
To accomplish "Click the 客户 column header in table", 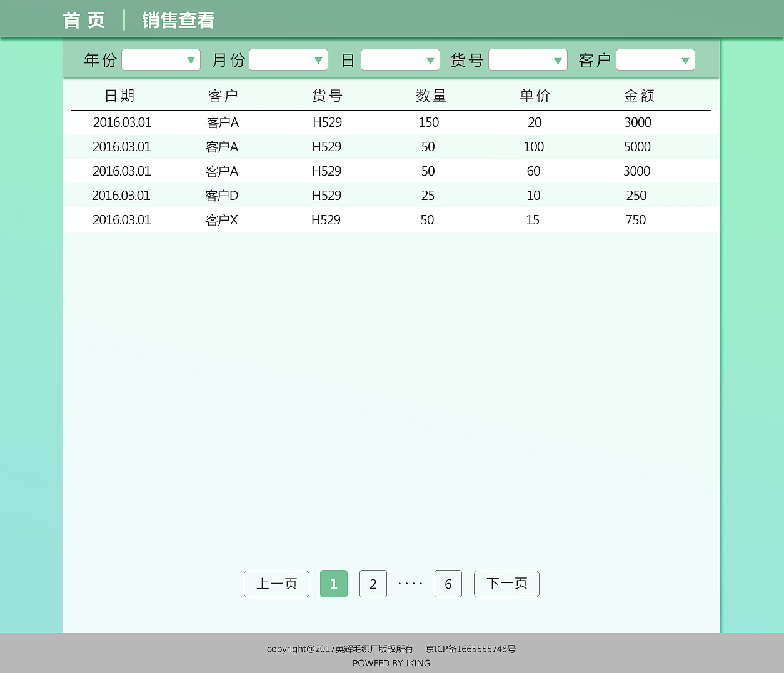I will pyautogui.click(x=223, y=96).
